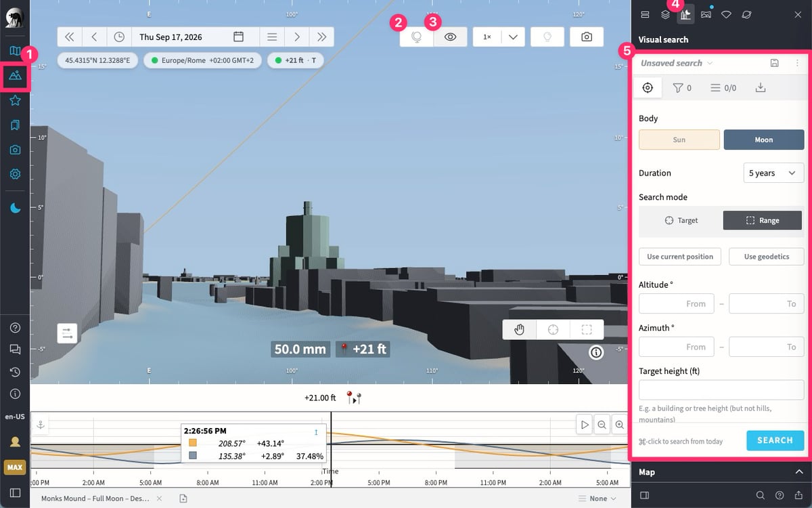Open the scene adjustments sliders button

(x=68, y=333)
